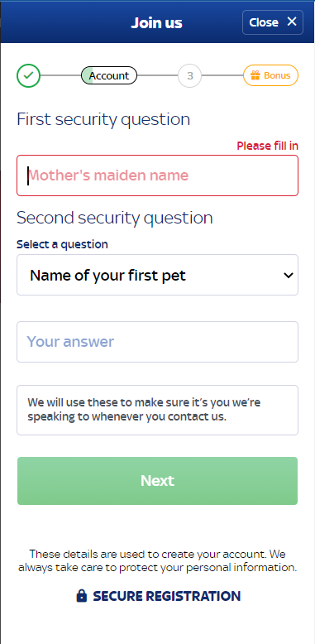Focus the Mother's maiden name field
Viewport: 315px width, 644px height.
click(x=157, y=175)
